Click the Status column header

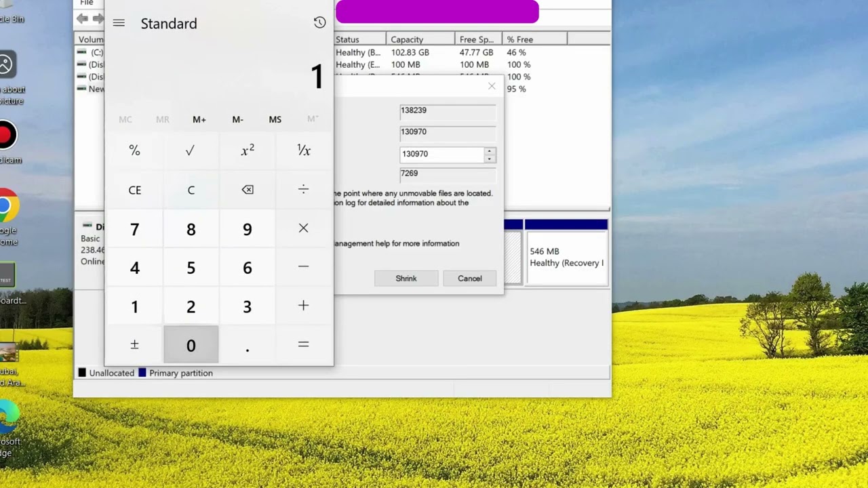[360, 39]
